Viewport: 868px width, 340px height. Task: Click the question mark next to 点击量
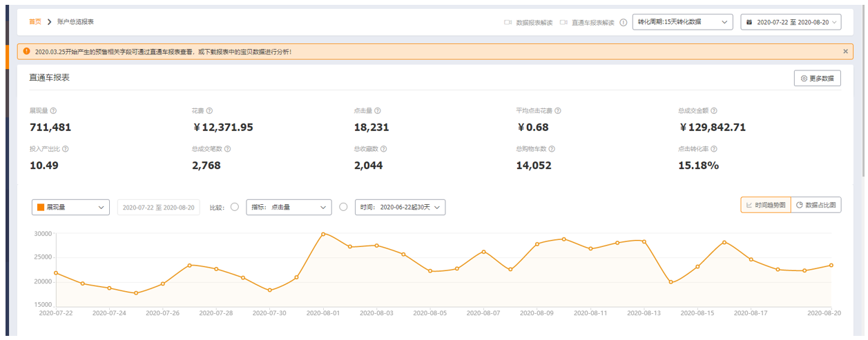(x=378, y=110)
